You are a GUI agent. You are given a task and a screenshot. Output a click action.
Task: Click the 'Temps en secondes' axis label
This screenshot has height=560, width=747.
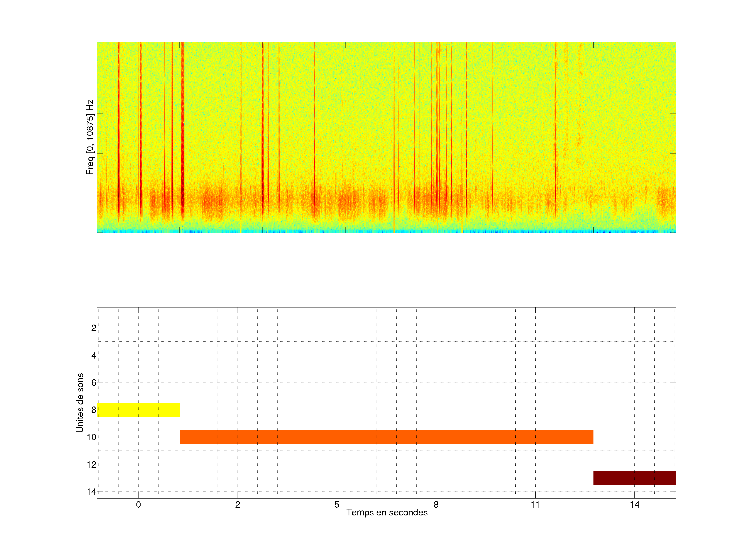tap(387, 512)
